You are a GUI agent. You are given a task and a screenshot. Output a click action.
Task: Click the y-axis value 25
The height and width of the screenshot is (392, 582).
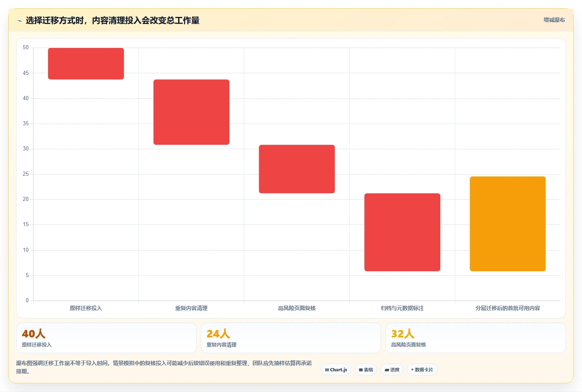[x=26, y=174]
